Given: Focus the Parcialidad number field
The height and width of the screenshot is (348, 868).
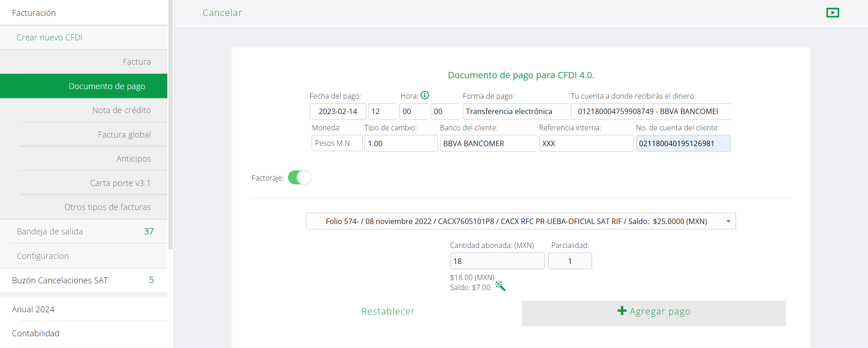Looking at the screenshot, I should (x=569, y=261).
